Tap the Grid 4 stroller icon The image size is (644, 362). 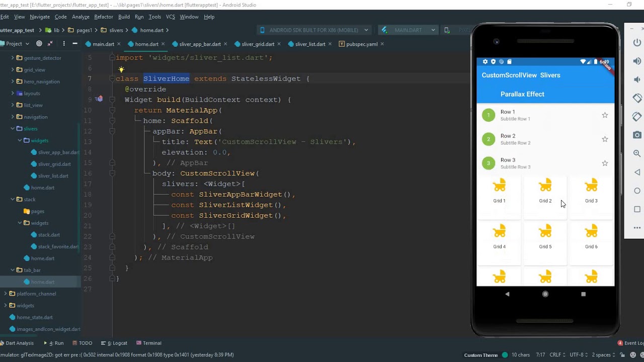click(499, 232)
